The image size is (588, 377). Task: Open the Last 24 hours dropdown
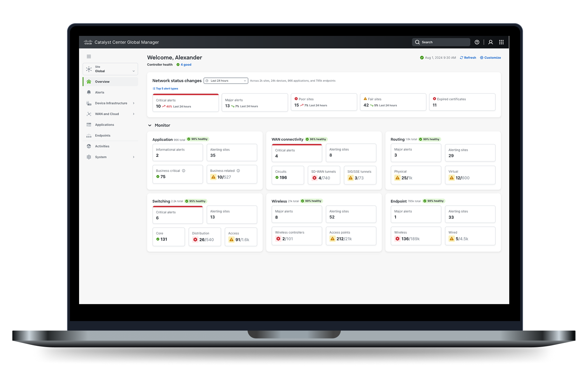tap(226, 81)
